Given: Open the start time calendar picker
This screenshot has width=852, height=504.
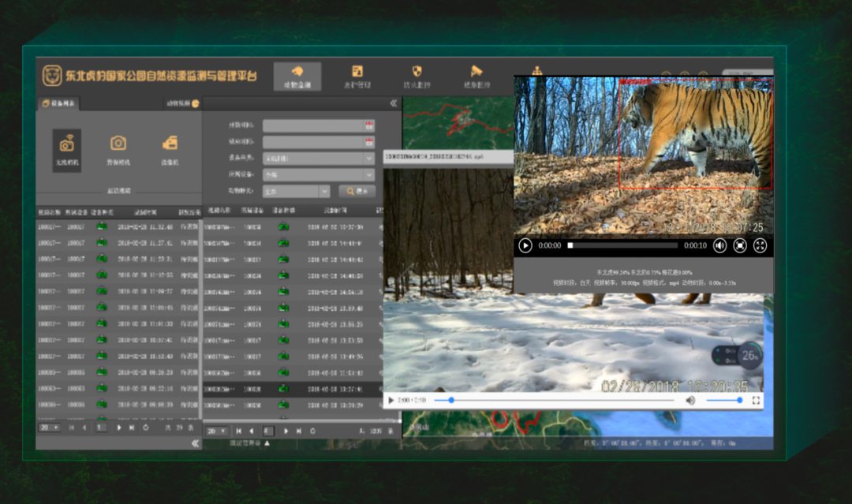Looking at the screenshot, I should pyautogui.click(x=369, y=126).
